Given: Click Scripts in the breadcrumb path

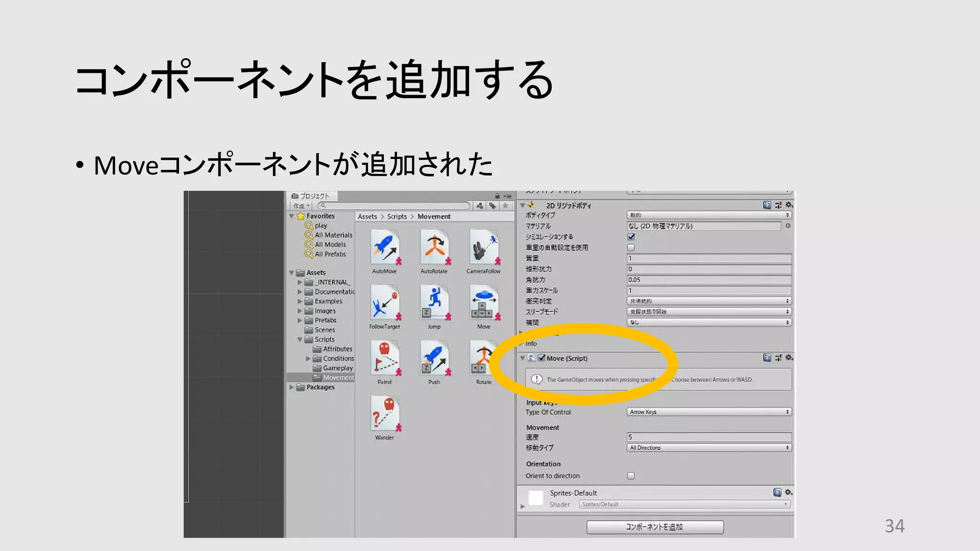Looking at the screenshot, I should (x=397, y=217).
